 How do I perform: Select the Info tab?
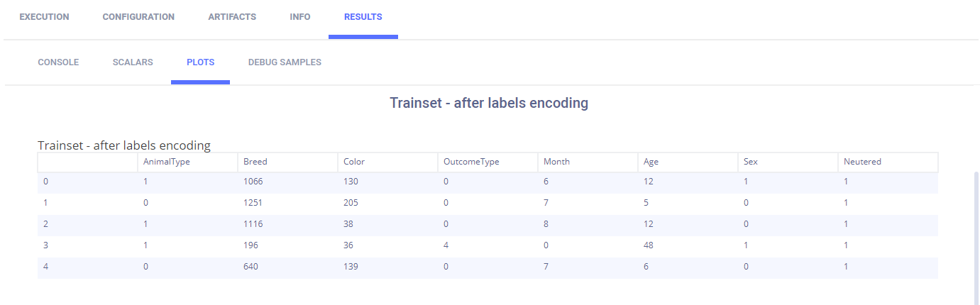300,17
